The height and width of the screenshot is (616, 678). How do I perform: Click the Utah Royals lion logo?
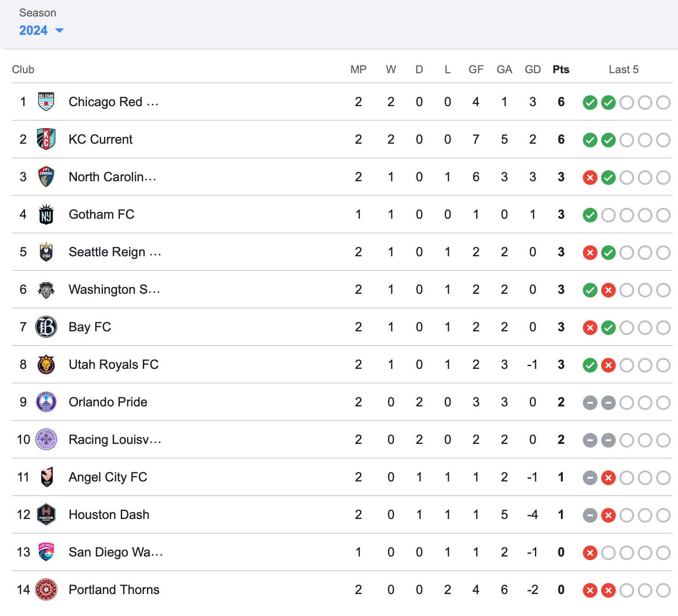(x=46, y=364)
